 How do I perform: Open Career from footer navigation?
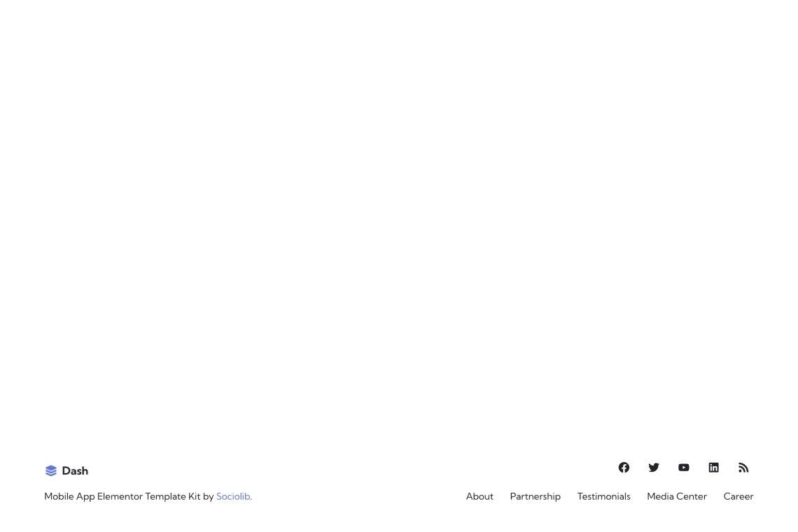[x=738, y=496]
